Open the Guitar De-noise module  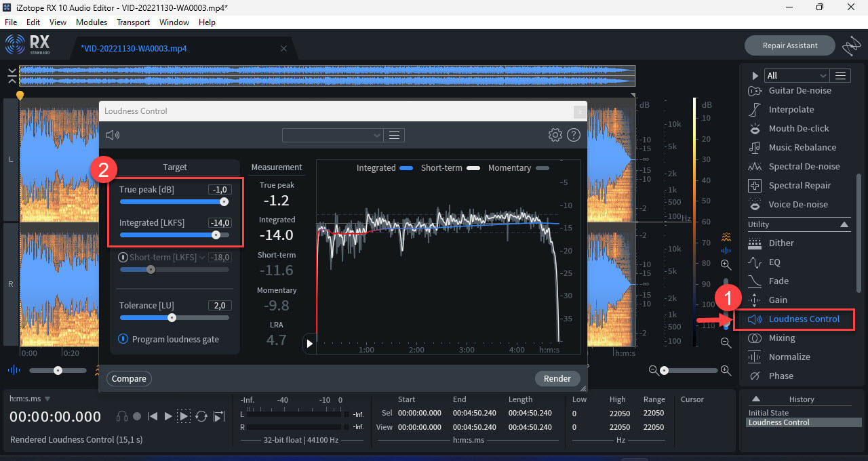[x=799, y=90]
